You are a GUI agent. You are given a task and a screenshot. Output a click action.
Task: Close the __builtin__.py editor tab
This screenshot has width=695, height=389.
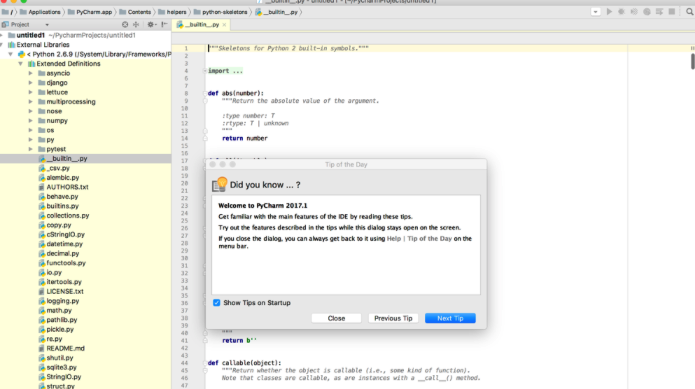[x=224, y=25]
